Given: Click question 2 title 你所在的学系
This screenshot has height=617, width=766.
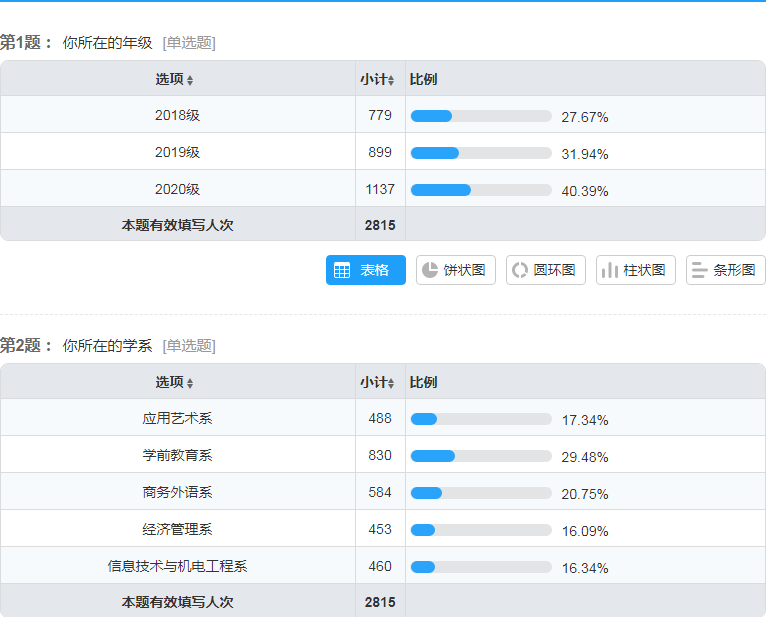Looking at the screenshot, I should 107,346.
